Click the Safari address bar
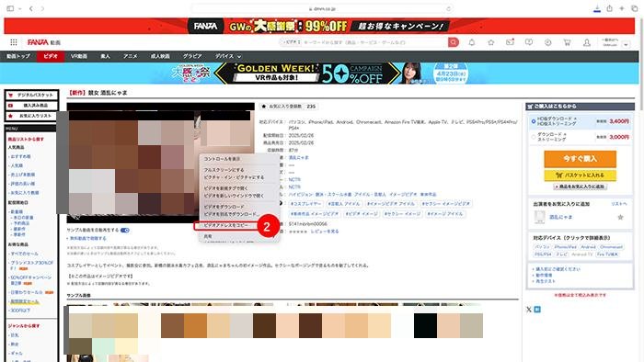 pyautogui.click(x=322, y=8)
